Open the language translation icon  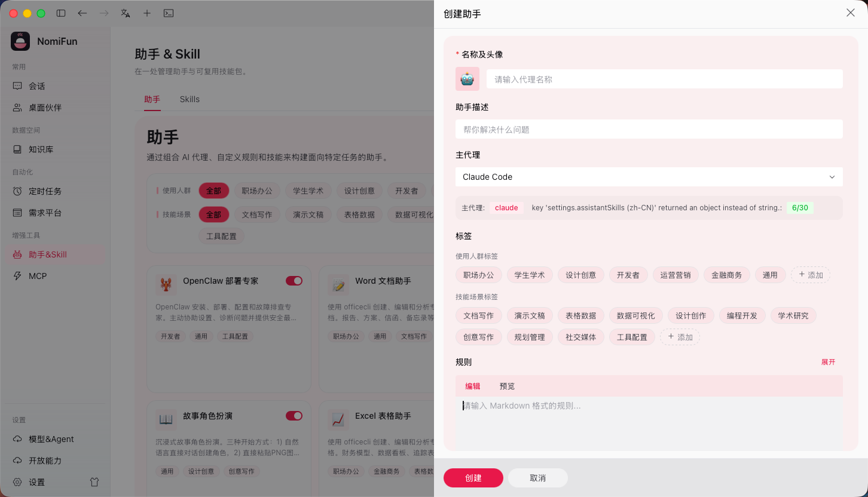click(126, 13)
